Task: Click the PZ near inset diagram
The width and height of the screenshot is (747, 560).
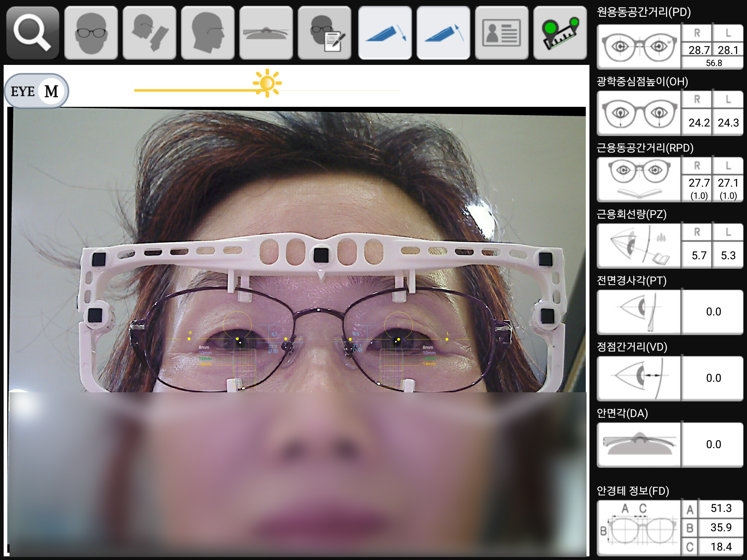Action: [x=639, y=246]
